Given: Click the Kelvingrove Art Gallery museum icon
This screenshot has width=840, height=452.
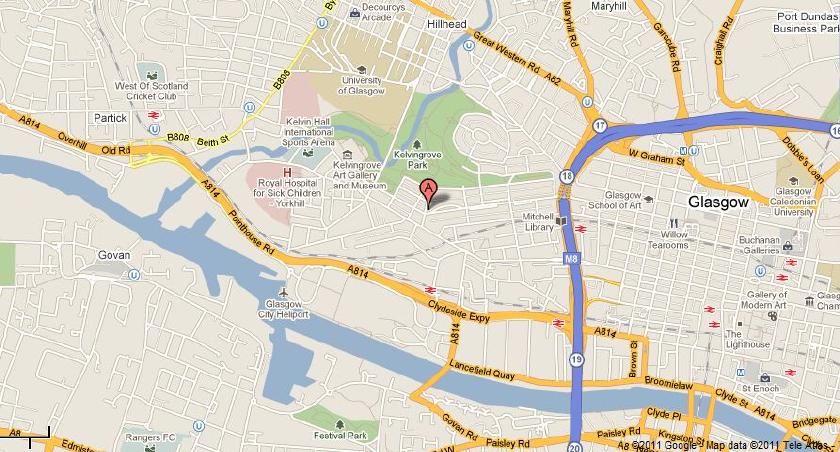Looking at the screenshot, I should point(347,155).
